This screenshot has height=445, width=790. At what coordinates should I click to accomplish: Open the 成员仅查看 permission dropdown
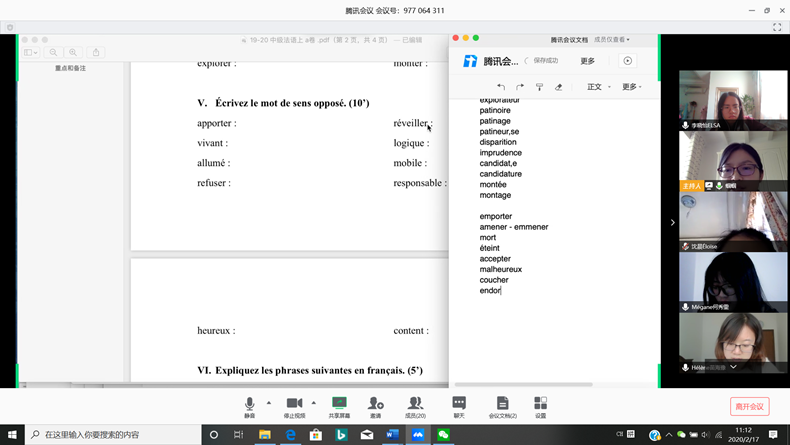coord(612,40)
